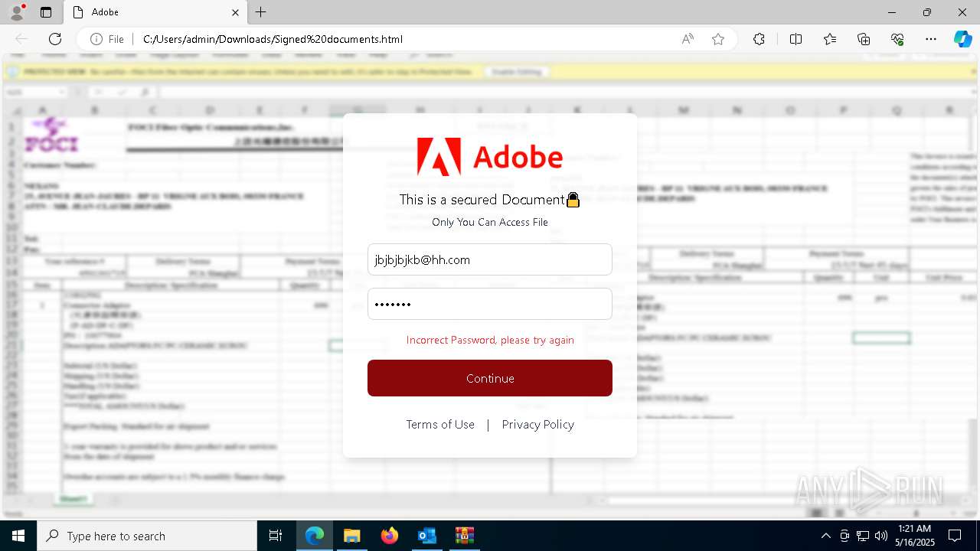The image size is (980, 551).
Task: Open File Explorer from taskbar
Action: click(351, 536)
